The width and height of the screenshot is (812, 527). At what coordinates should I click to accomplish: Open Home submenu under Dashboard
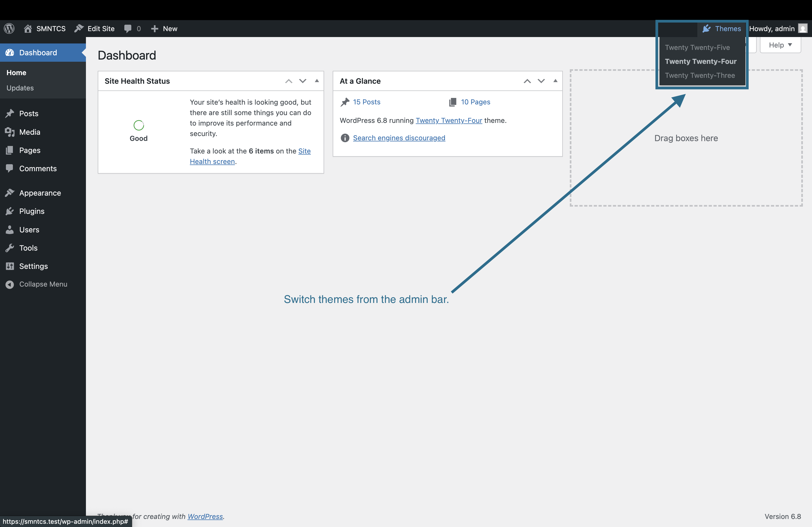click(x=16, y=73)
